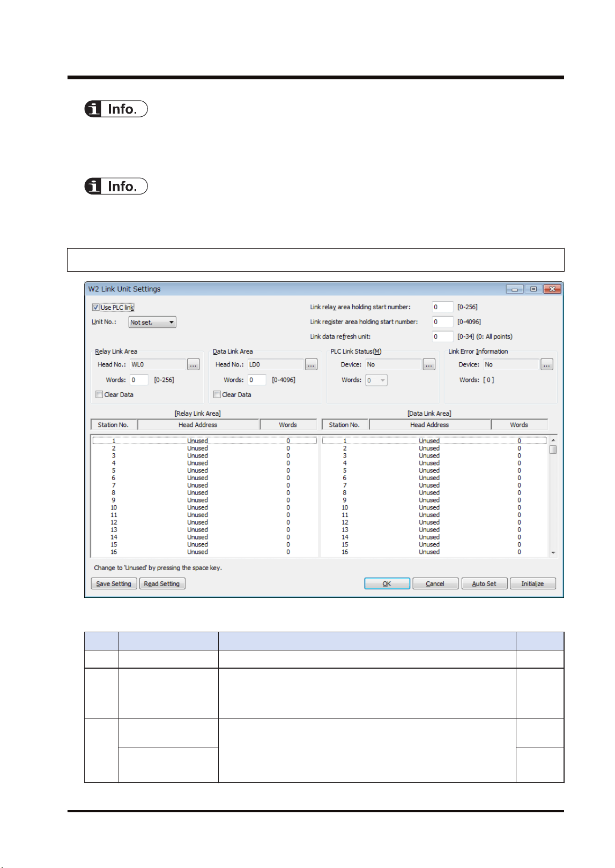Screen dimensions: 615x868
Task: Click Relay Link Area Words input field
Action: click(139, 380)
